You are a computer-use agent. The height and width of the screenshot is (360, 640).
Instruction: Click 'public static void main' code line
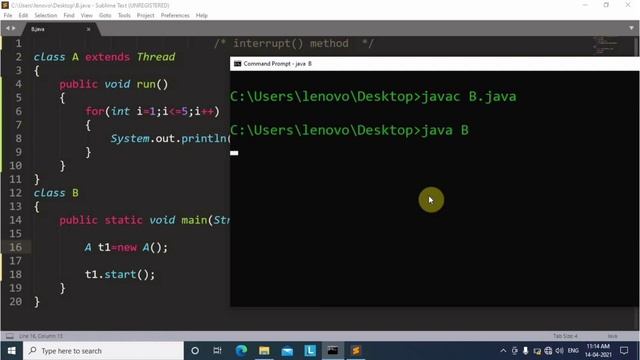[x=144, y=220]
